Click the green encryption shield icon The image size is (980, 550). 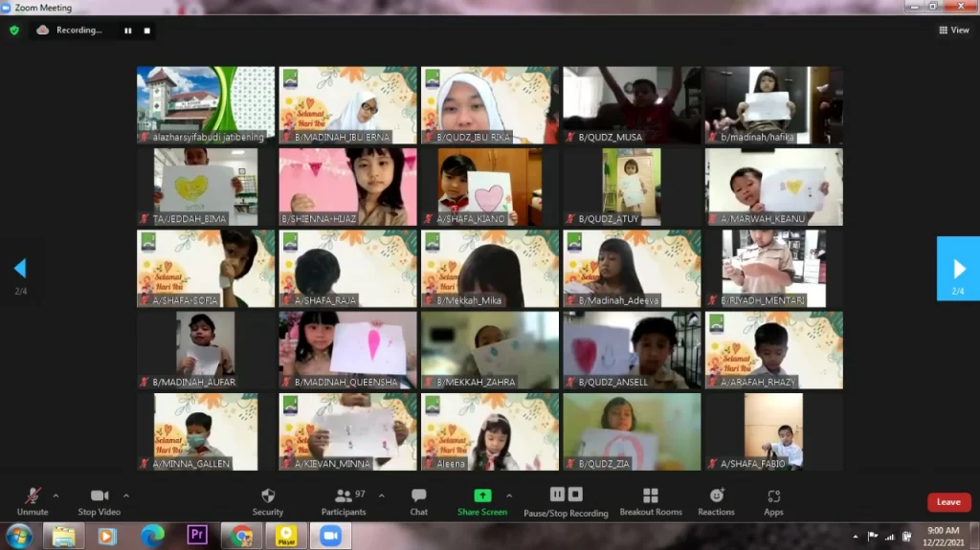(x=14, y=30)
